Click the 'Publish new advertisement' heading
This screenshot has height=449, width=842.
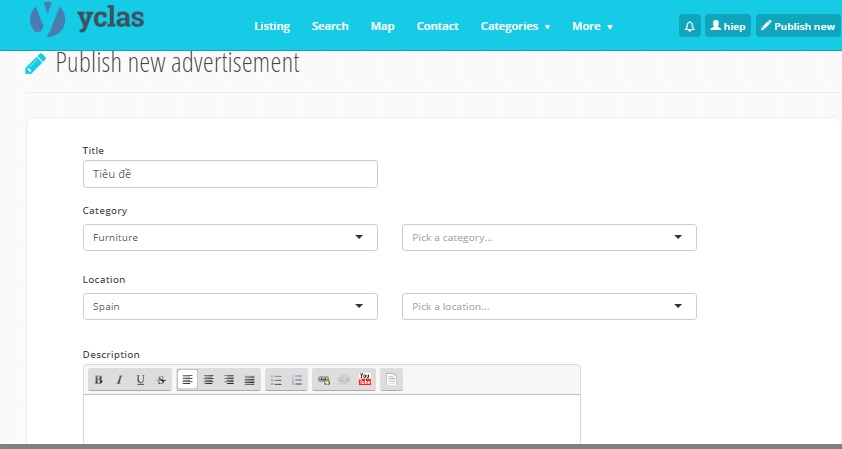click(178, 62)
